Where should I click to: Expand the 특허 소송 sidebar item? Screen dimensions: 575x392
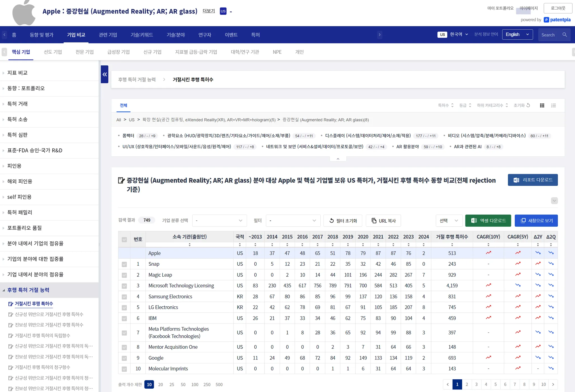click(x=17, y=119)
